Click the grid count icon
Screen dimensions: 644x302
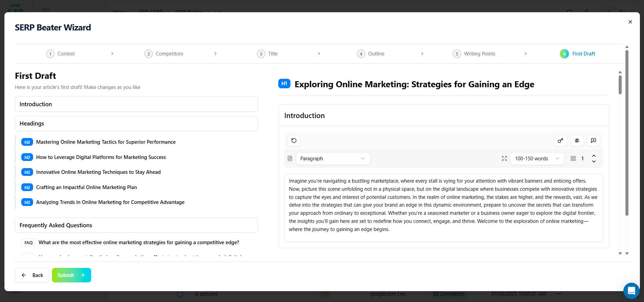point(573,159)
